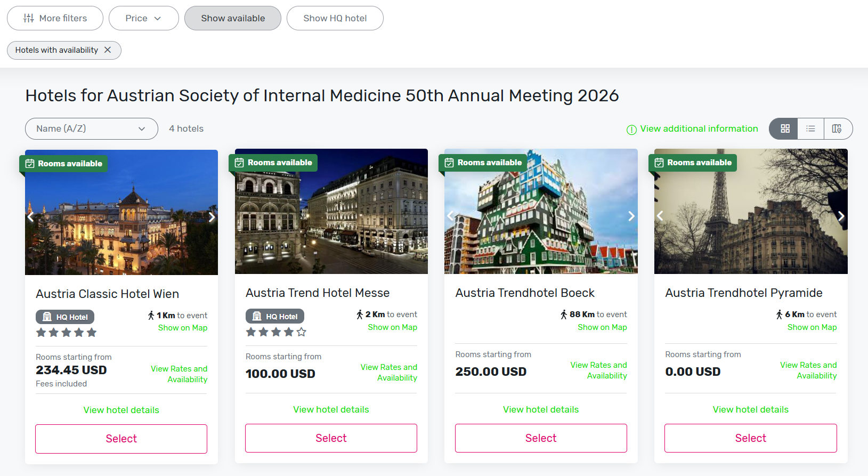Select Austria Trendhotel Boeck
The width and height of the screenshot is (868, 476).
[x=541, y=438]
